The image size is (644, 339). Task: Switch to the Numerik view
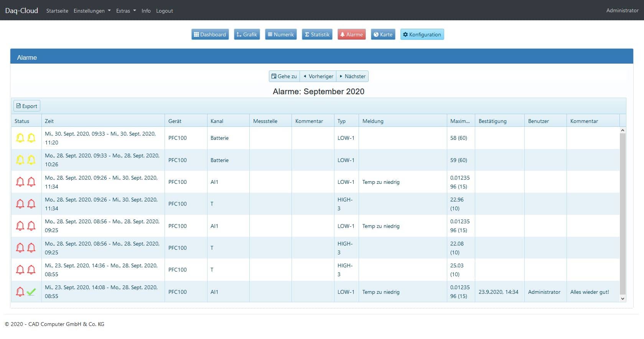click(x=280, y=34)
